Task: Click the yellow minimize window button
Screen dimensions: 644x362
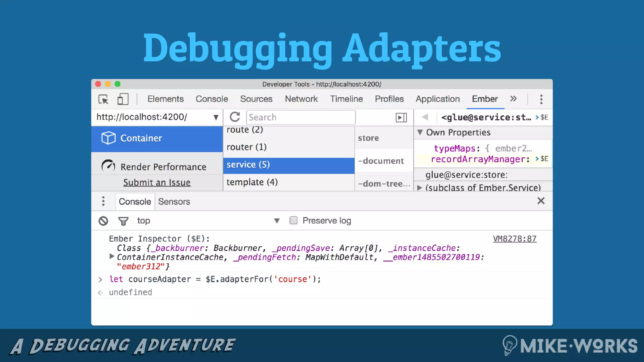Action: click(x=108, y=84)
